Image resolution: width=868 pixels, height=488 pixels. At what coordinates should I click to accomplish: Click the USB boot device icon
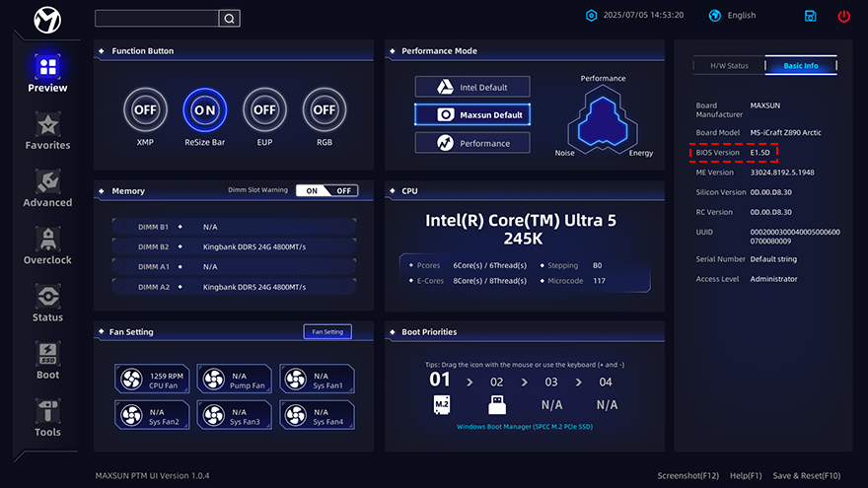[x=497, y=404]
